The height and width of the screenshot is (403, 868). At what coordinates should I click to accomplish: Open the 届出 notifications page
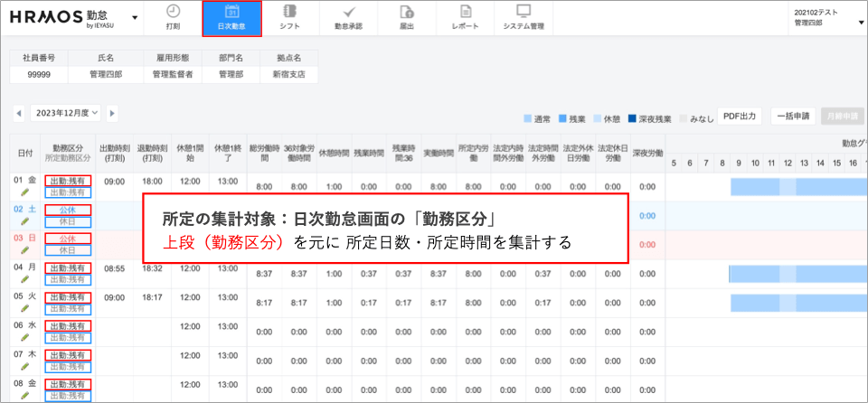click(x=406, y=17)
